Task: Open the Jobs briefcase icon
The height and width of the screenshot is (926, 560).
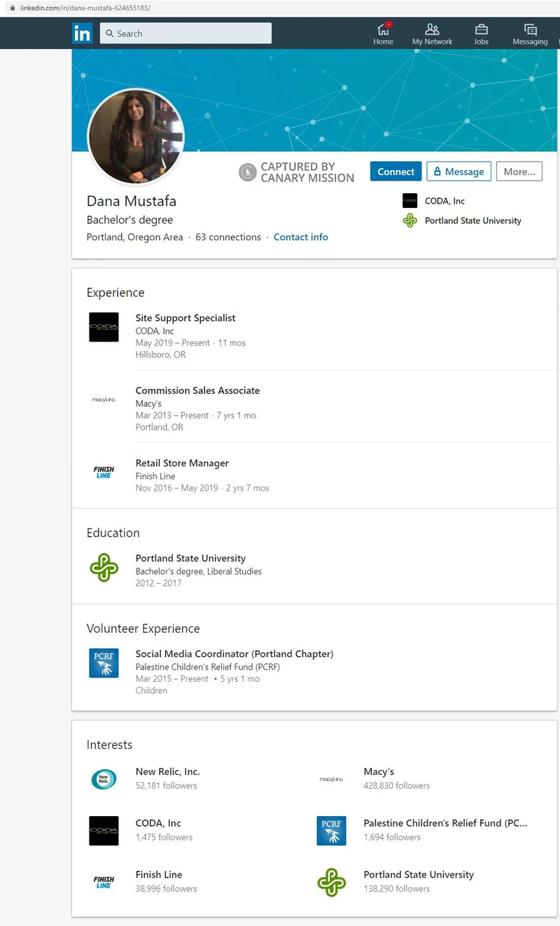Action: point(481,29)
